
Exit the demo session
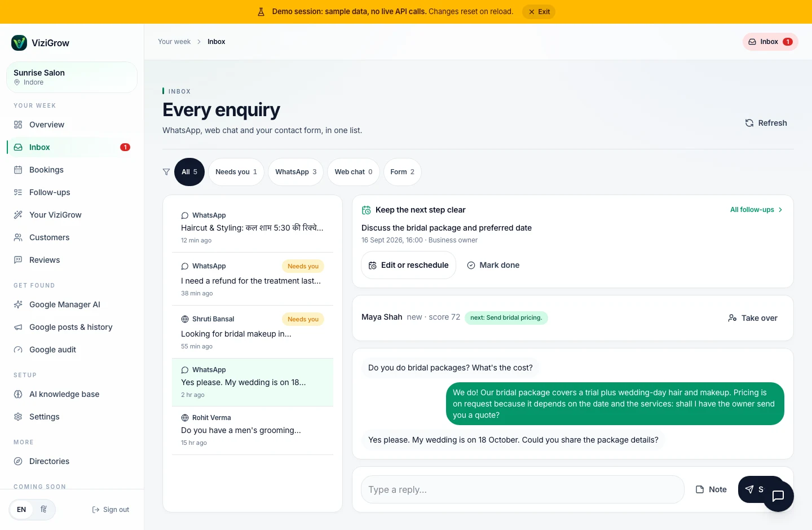tap(539, 12)
